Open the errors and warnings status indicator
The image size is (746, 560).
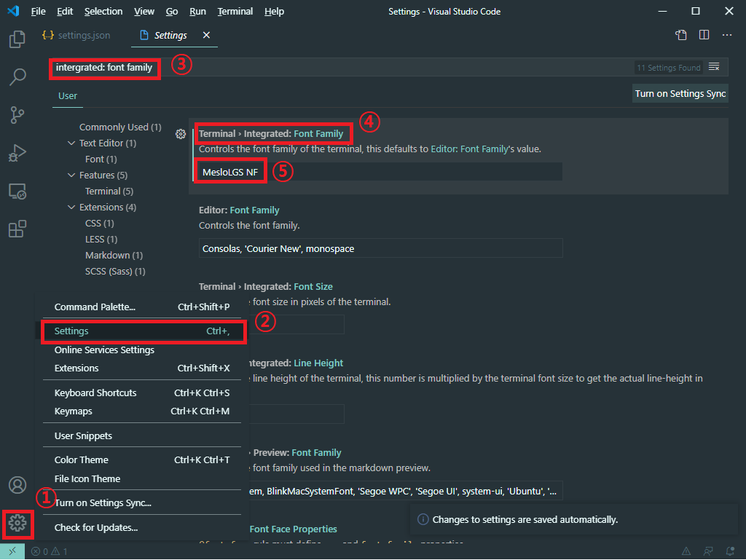click(x=49, y=551)
